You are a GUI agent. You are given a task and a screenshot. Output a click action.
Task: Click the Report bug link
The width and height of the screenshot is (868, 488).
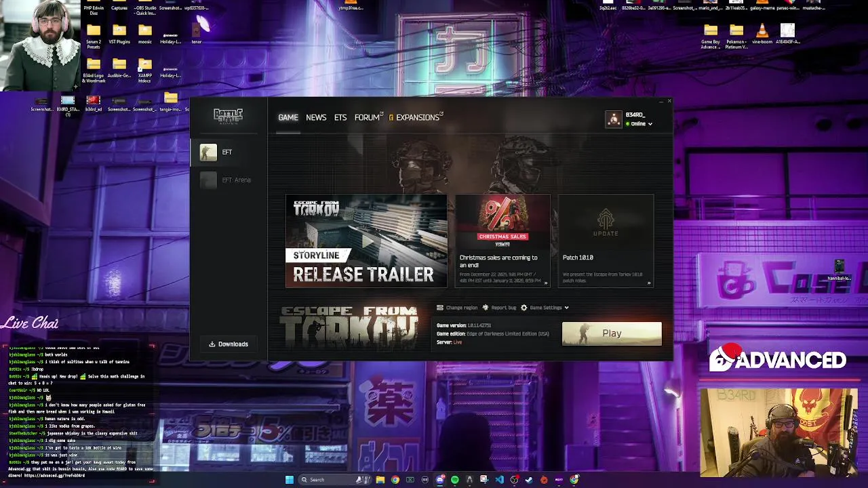tap(498, 308)
